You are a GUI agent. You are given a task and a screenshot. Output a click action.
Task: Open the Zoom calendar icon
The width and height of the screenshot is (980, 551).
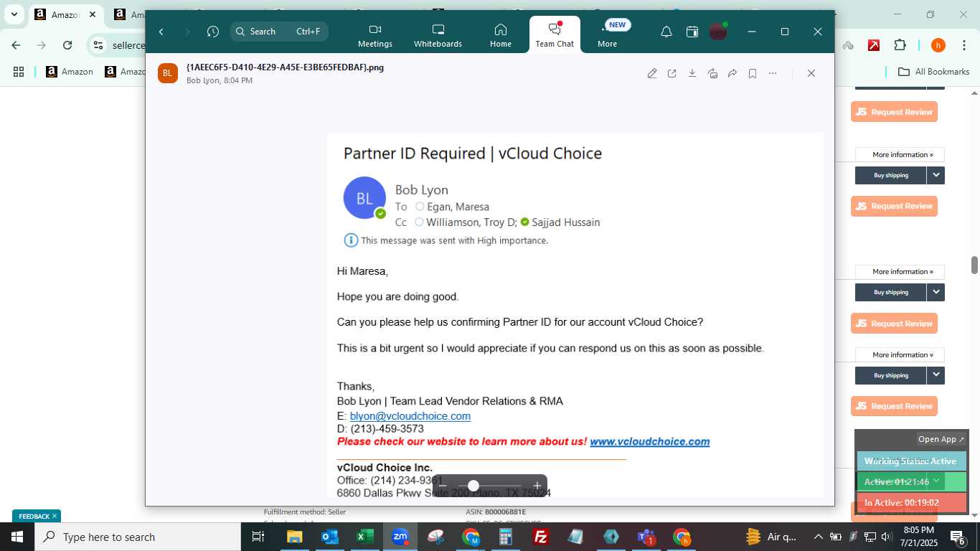pos(692,32)
